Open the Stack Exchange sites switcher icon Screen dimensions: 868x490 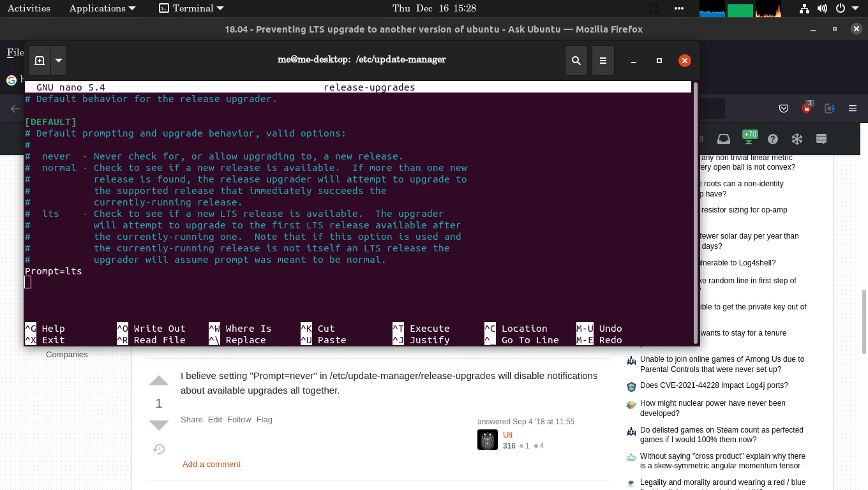821,139
